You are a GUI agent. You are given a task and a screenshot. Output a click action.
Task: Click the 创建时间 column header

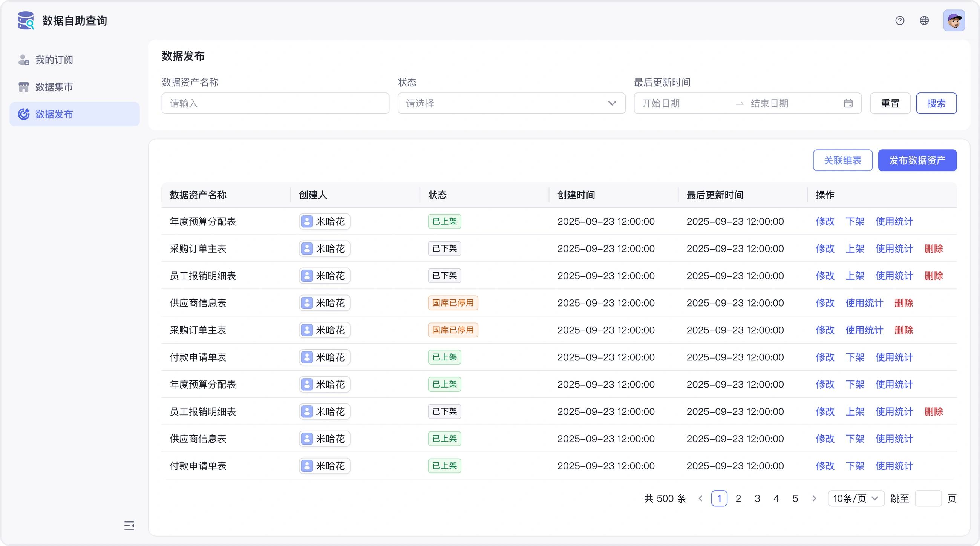tap(576, 195)
